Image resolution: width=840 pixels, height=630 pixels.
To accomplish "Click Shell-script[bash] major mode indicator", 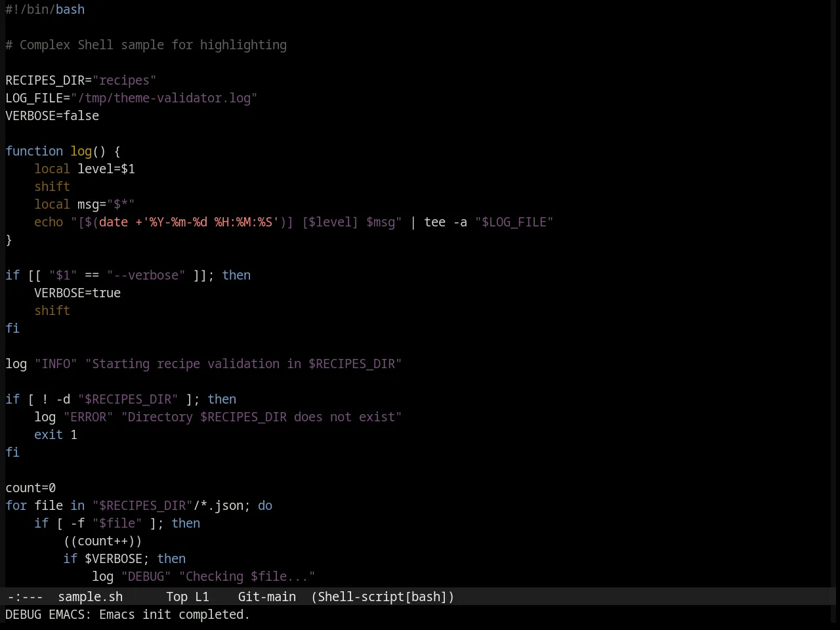I will click(383, 597).
